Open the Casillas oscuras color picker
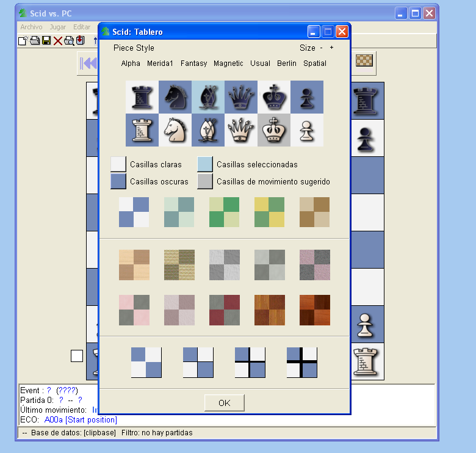 [x=118, y=181]
